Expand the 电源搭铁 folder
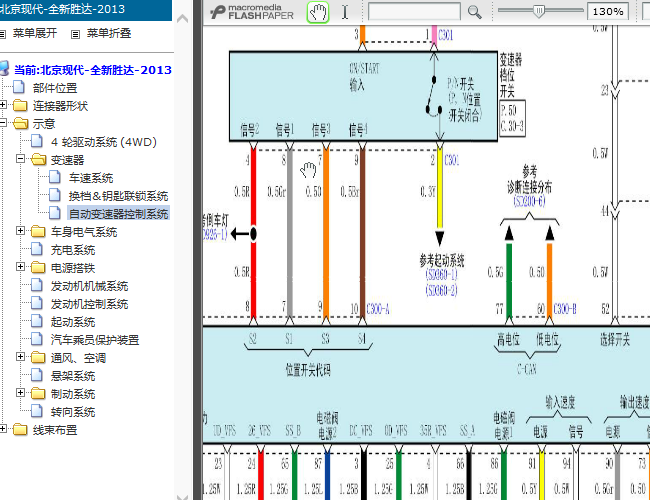The height and width of the screenshot is (500, 650). pos(20,266)
